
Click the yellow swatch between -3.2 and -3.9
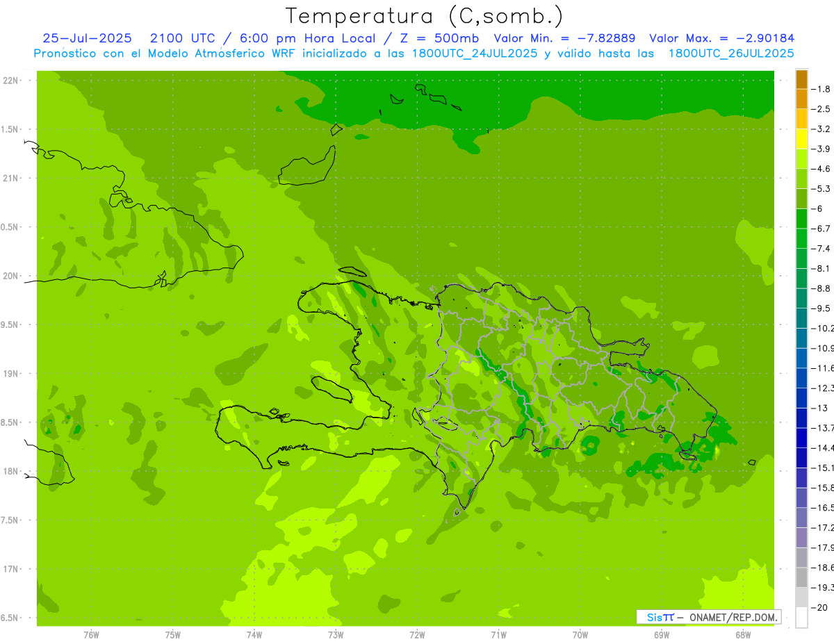(801, 139)
